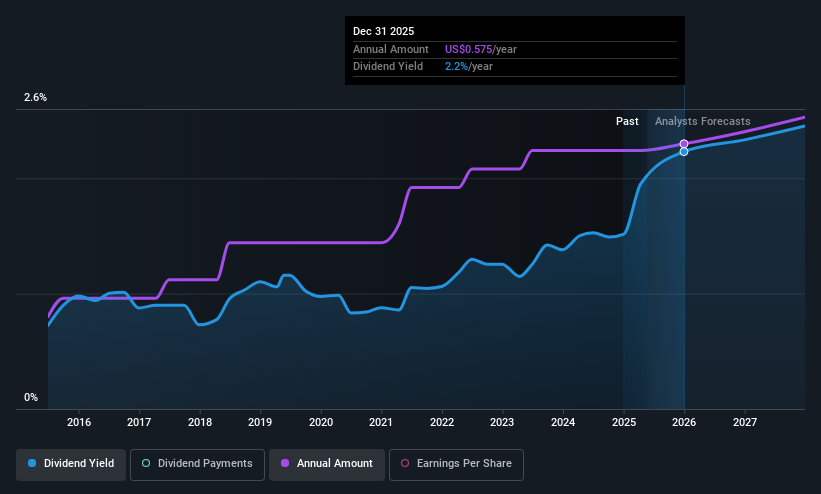Toggle the Dividend Yield series

coord(71,464)
